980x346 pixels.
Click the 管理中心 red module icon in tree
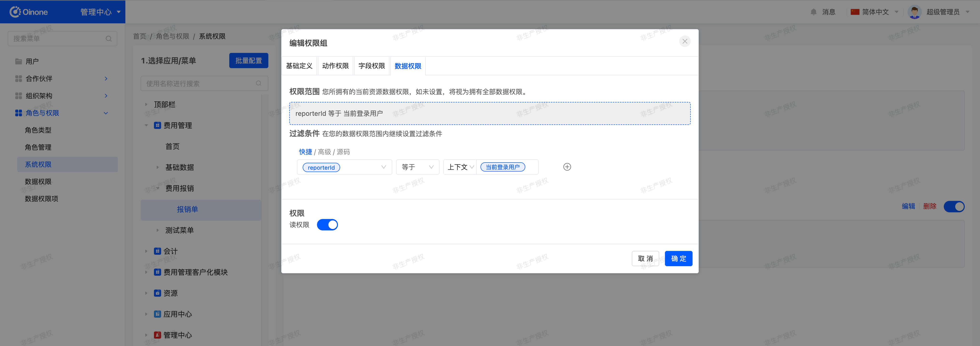tap(157, 335)
